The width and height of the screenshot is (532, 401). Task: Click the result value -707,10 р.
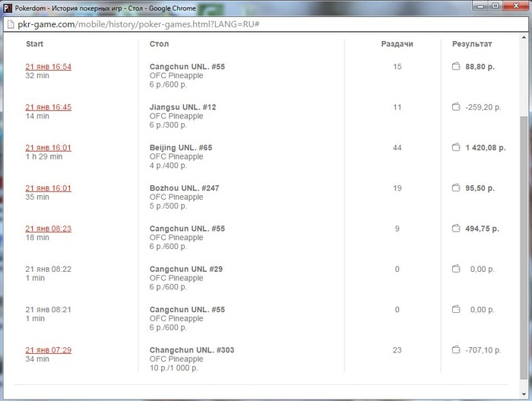click(483, 350)
